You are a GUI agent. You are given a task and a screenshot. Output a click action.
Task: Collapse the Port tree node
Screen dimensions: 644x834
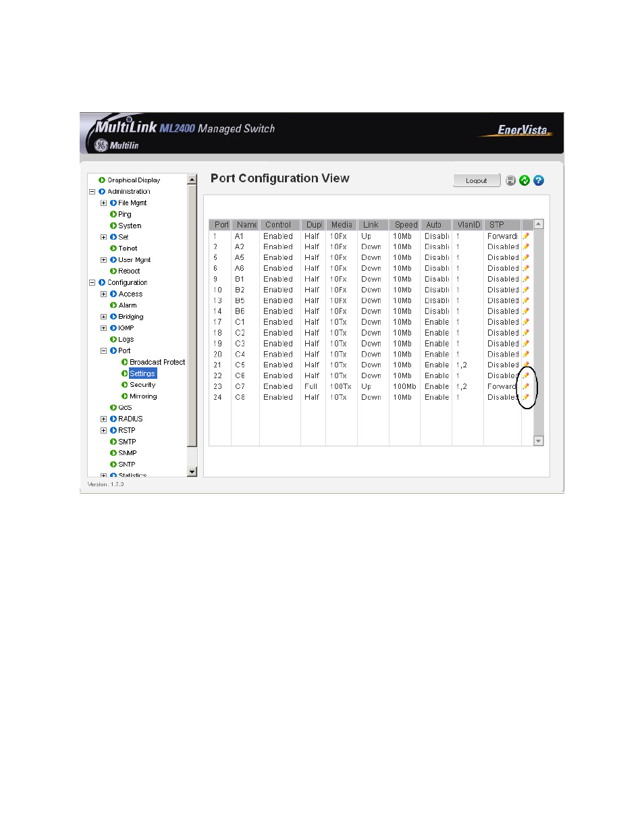click(103, 351)
